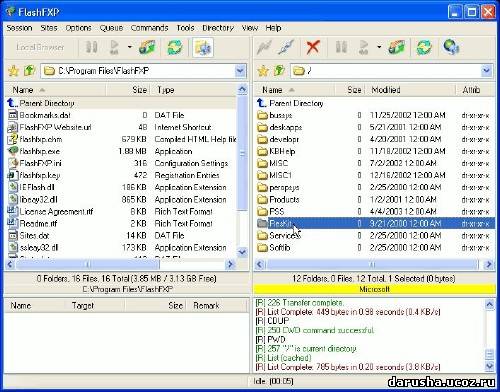Click the left pane transfer queue play icon
Image resolution: width=500 pixels, height=392 pixels.
click(115, 47)
